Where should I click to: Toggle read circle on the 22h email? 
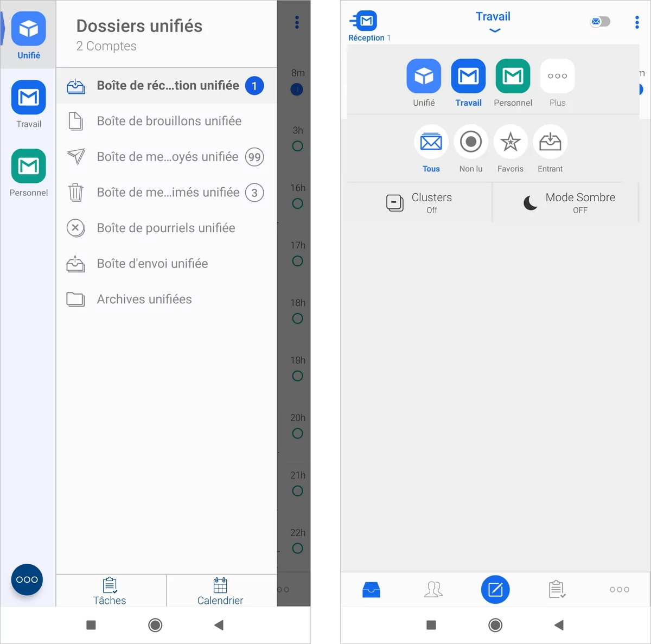pos(297,549)
